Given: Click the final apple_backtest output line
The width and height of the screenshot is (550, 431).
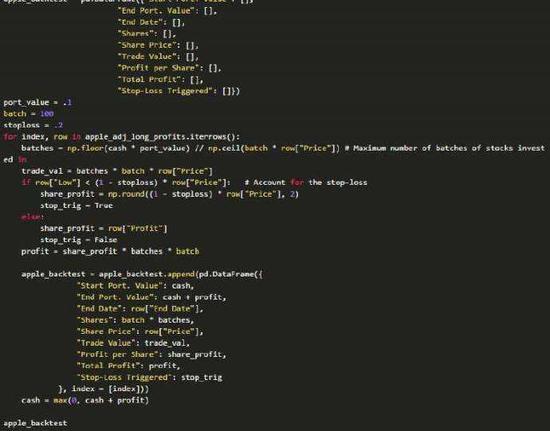Looking at the screenshot, I should pyautogui.click(x=35, y=423).
